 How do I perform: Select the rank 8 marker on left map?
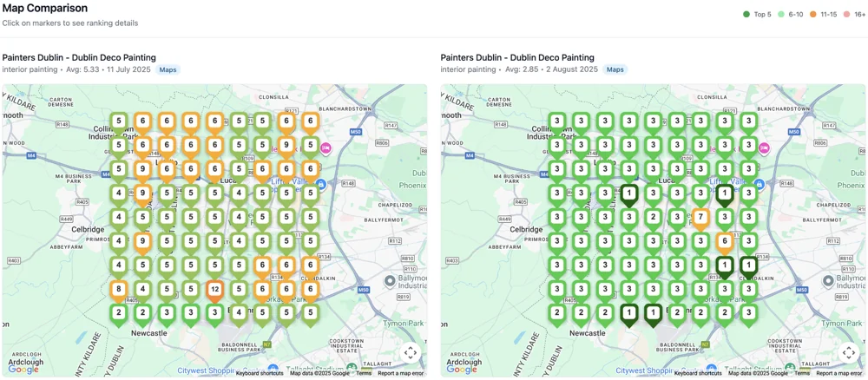pos(119,290)
